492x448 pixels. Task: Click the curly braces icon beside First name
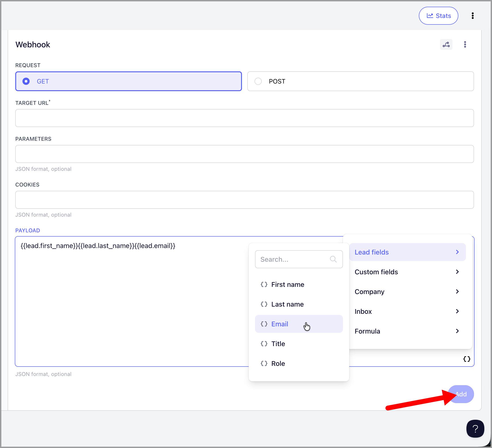tap(264, 285)
